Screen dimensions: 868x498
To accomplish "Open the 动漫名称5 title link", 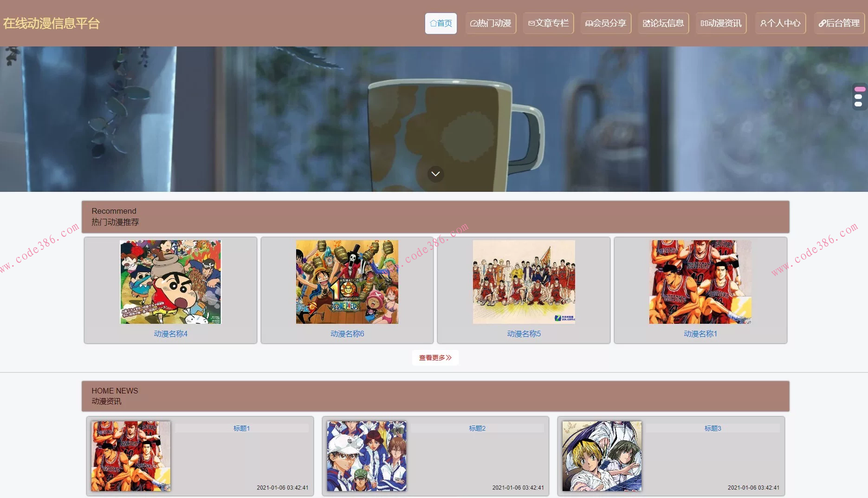I will (524, 334).
